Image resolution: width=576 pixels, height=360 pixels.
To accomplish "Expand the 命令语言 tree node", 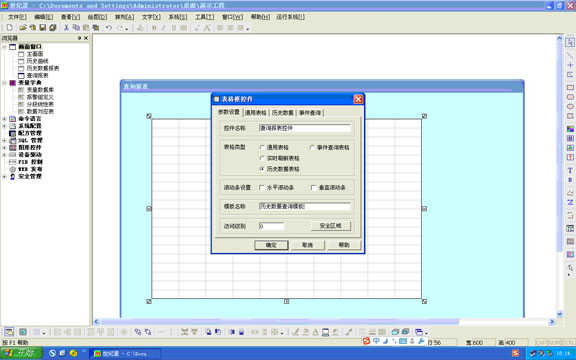I will click(x=4, y=119).
